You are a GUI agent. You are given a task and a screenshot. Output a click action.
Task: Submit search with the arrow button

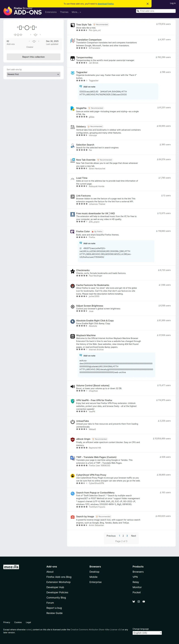click(x=174, y=11)
